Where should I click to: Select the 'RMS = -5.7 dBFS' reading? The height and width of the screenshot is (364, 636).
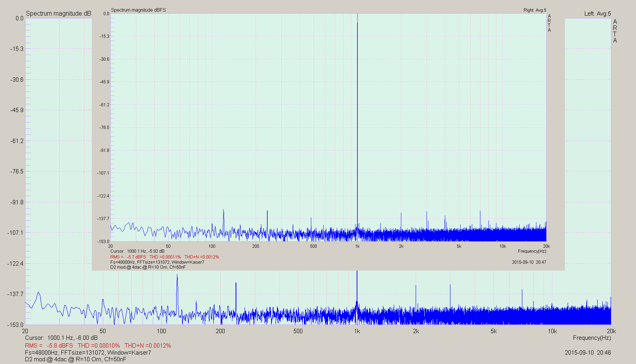tap(128, 257)
